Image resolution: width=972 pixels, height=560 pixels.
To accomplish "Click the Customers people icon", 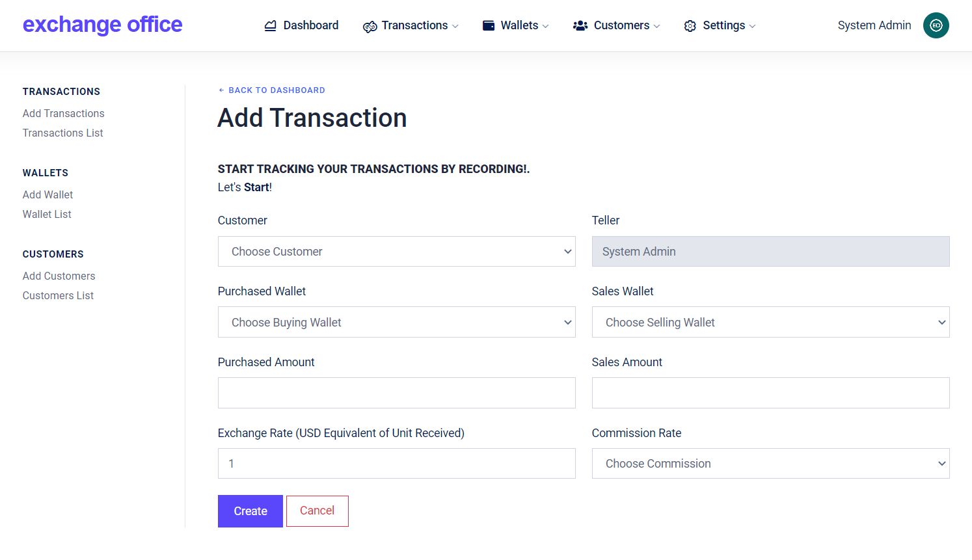I will [x=580, y=26].
